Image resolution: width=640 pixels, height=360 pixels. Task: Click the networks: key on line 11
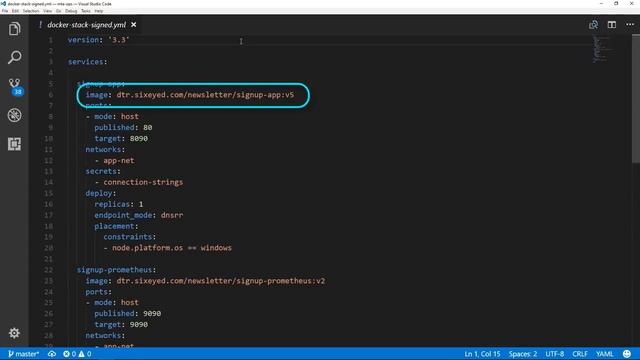tap(105, 149)
